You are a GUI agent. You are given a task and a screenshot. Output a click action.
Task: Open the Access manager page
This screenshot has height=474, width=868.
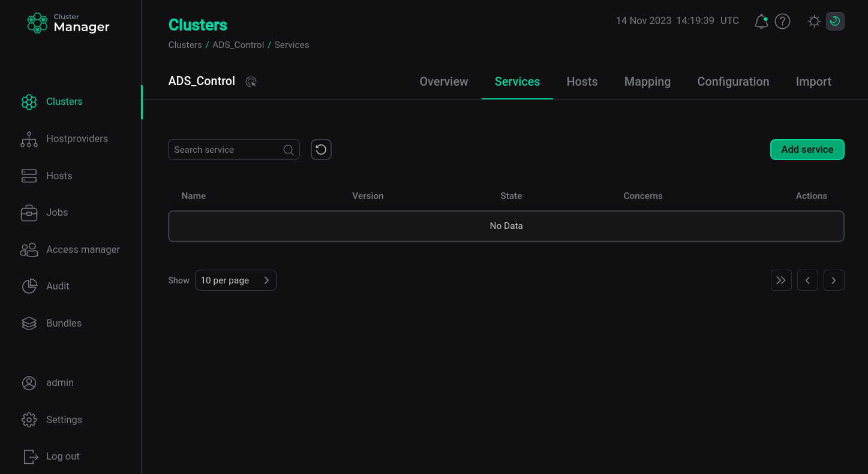(x=83, y=250)
